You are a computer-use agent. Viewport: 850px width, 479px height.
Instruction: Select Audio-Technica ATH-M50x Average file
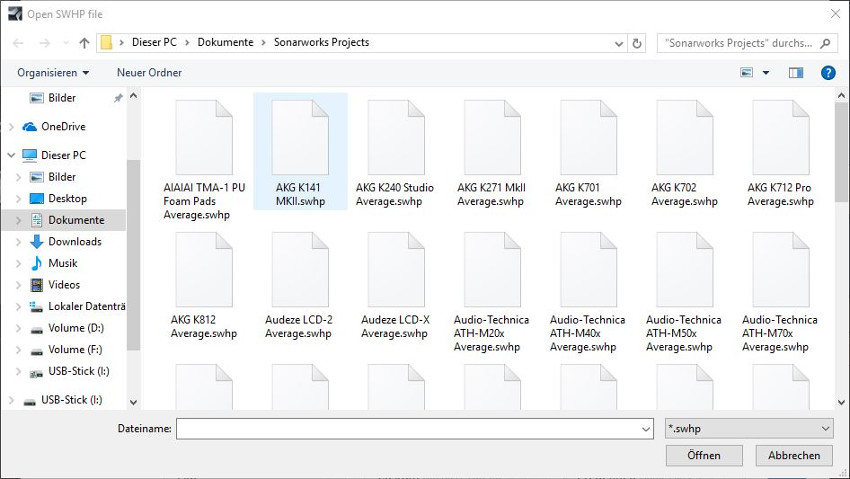coord(684,293)
